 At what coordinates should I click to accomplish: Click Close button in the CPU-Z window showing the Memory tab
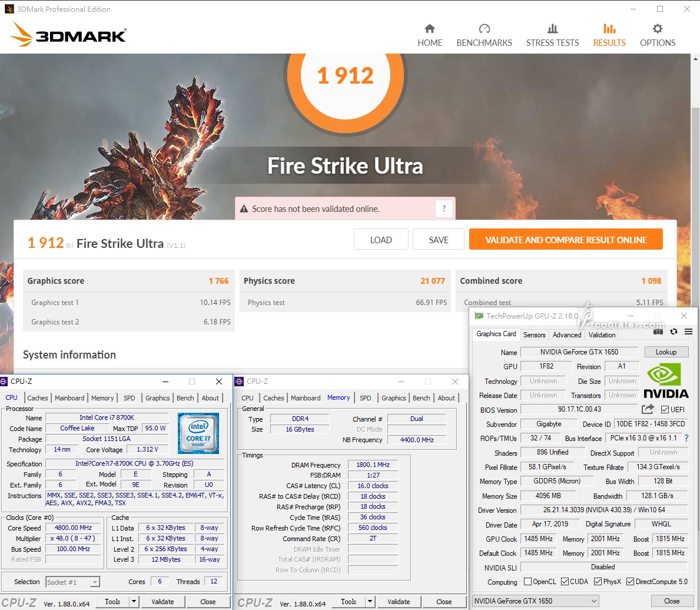[x=444, y=602]
